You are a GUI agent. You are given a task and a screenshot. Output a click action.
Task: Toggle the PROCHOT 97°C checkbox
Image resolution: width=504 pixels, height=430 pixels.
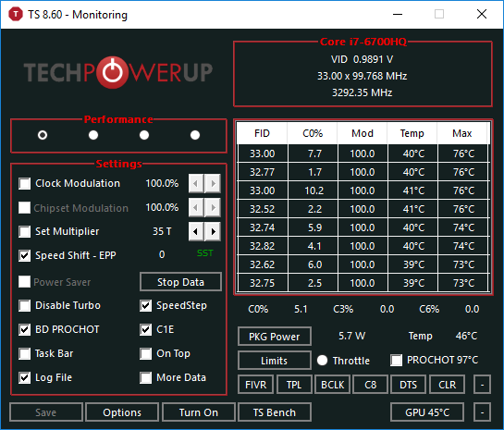coord(396,361)
